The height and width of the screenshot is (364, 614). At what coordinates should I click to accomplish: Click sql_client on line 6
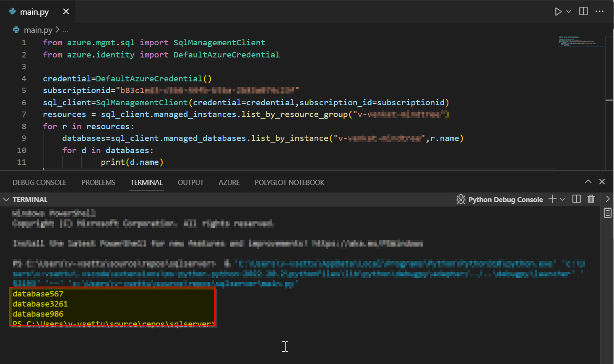[x=67, y=102]
